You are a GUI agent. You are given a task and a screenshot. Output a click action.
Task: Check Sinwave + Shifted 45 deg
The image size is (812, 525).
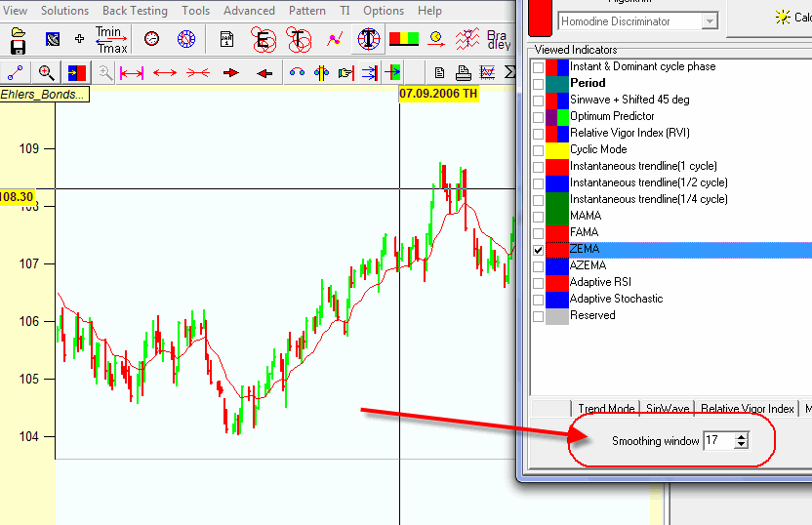(x=538, y=101)
